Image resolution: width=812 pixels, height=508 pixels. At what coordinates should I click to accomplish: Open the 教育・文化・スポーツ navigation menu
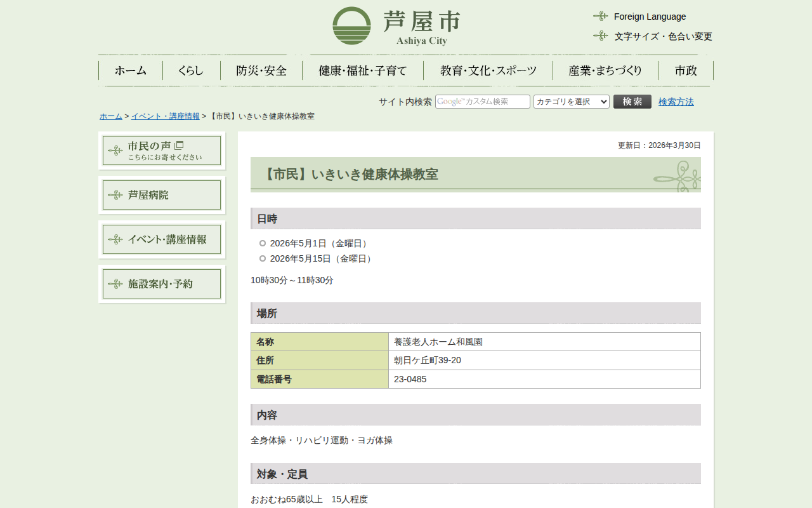488,70
